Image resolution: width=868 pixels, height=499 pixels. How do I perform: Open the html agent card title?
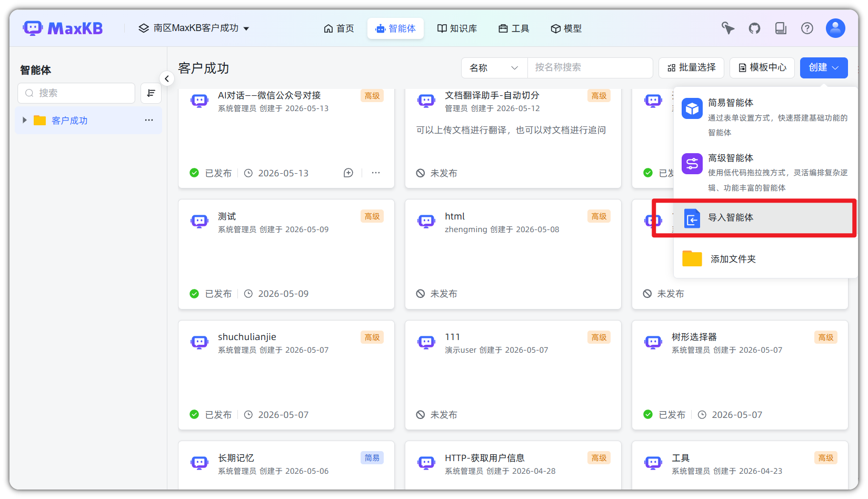tap(455, 216)
